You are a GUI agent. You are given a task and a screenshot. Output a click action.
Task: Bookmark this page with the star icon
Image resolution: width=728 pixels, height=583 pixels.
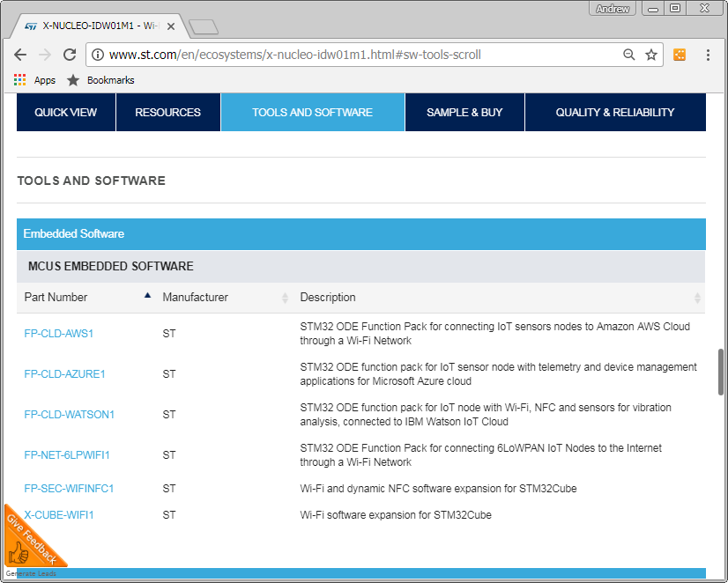click(x=651, y=55)
